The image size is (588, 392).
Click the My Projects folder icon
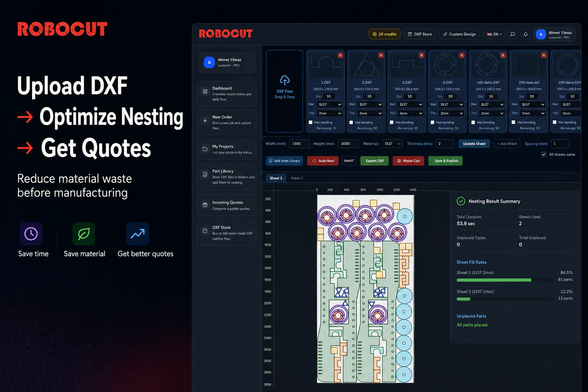[205, 149]
